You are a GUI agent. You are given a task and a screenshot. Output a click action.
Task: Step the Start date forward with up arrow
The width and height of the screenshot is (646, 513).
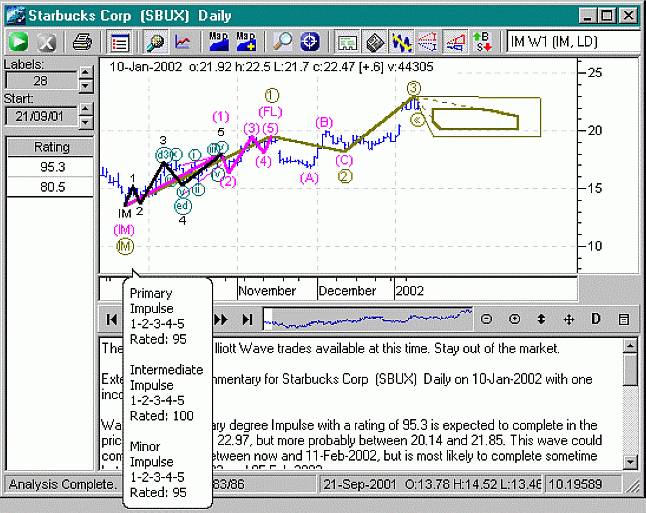86,110
